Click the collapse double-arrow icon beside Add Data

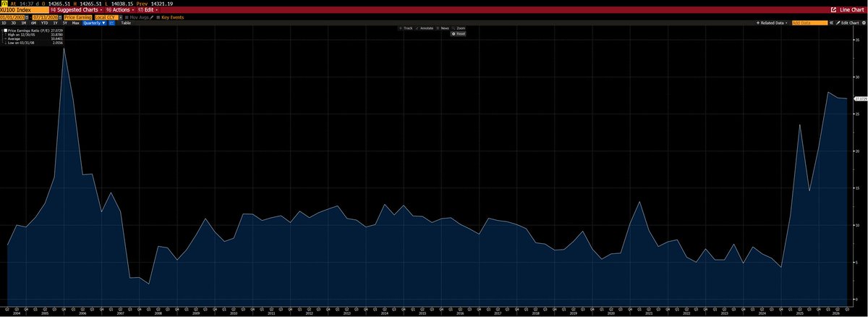(831, 23)
